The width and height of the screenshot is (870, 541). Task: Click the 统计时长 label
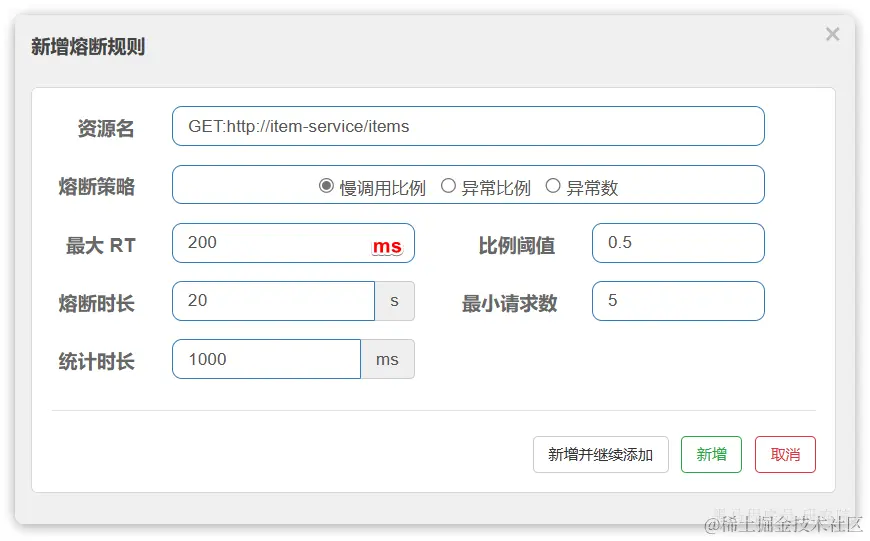[x=97, y=361]
